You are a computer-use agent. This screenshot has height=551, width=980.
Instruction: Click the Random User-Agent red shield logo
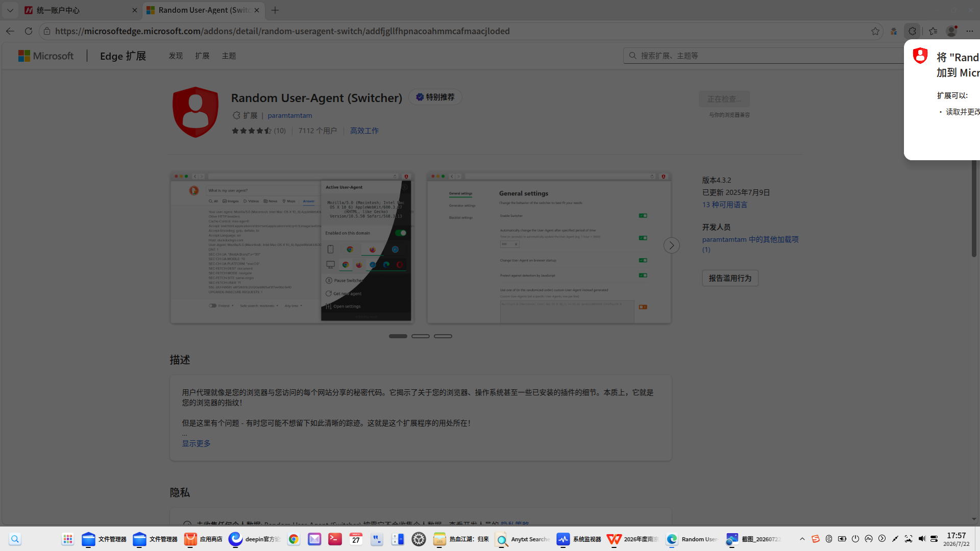pyautogui.click(x=195, y=112)
